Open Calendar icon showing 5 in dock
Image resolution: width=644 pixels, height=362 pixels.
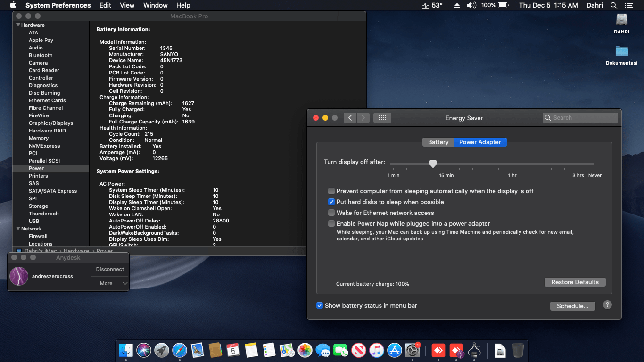click(x=233, y=350)
